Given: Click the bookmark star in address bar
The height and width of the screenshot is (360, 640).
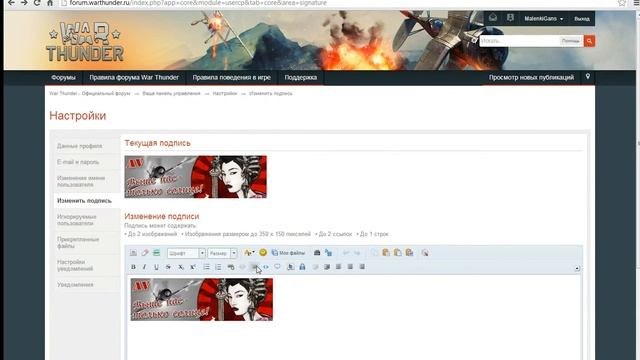Looking at the screenshot, I should click(622, 3).
